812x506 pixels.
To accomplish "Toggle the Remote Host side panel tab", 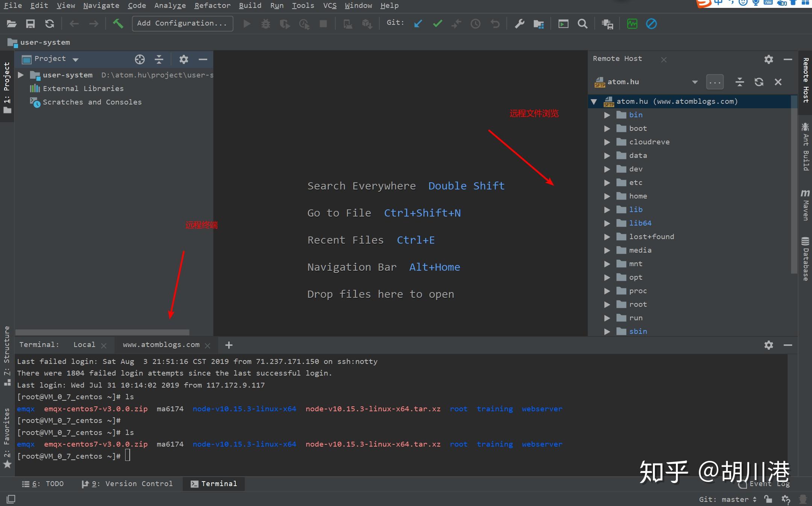I will coord(805,80).
